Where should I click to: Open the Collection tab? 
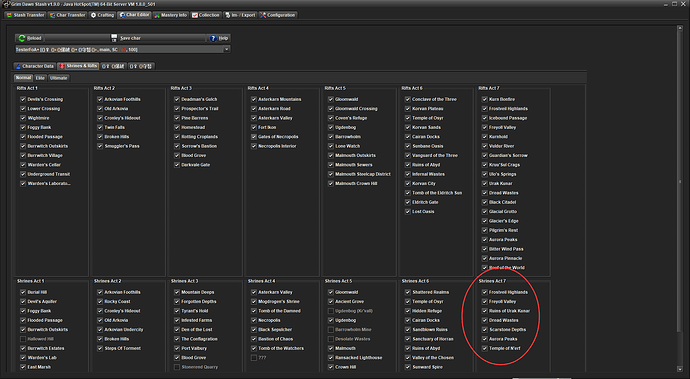[x=206, y=15]
